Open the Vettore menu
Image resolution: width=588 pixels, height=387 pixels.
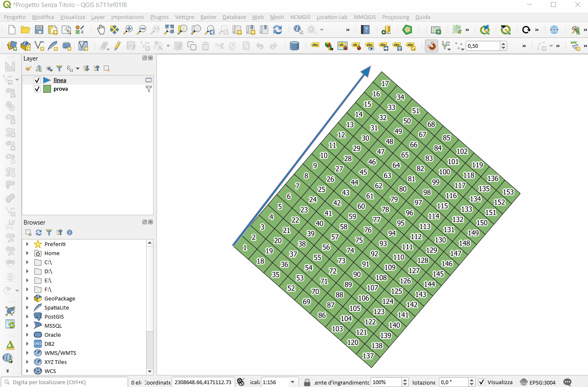click(x=184, y=17)
